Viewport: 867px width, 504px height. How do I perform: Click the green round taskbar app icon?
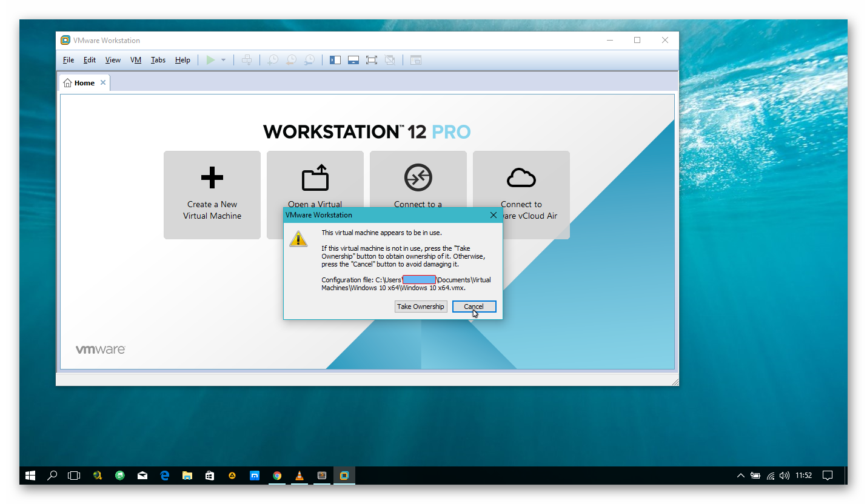click(120, 476)
